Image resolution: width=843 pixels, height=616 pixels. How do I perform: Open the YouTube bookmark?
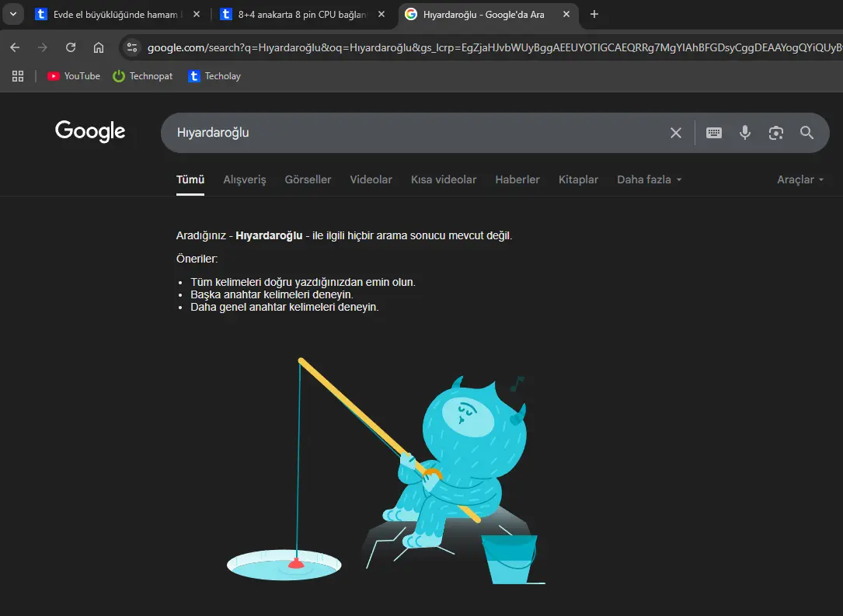point(74,76)
